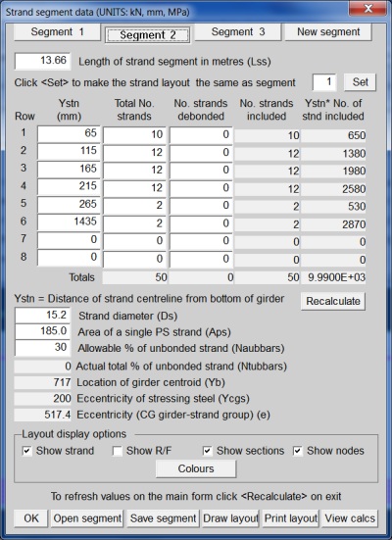Switch to the Segment 1 tab

point(57,32)
